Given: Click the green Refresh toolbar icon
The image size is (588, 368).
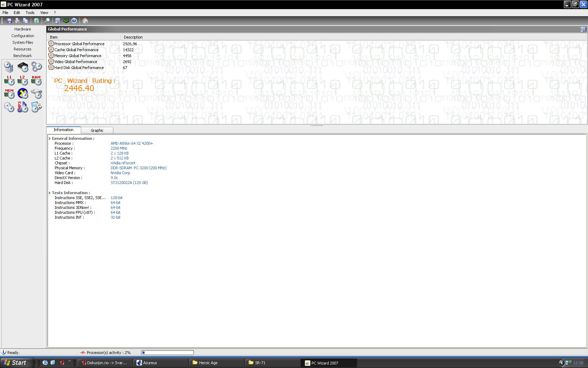Looking at the screenshot, I should click(x=36, y=21).
